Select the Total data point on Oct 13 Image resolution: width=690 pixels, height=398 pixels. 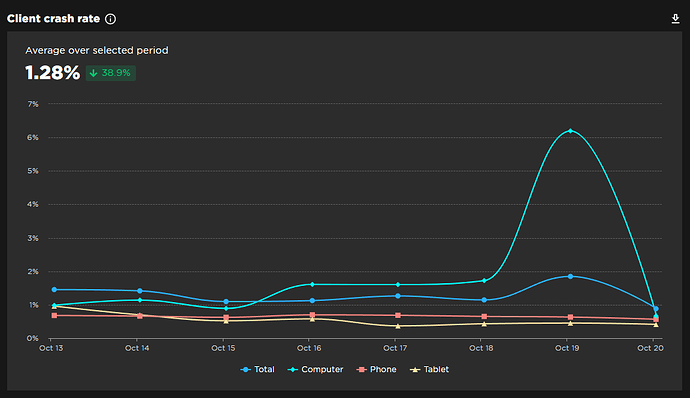54,290
